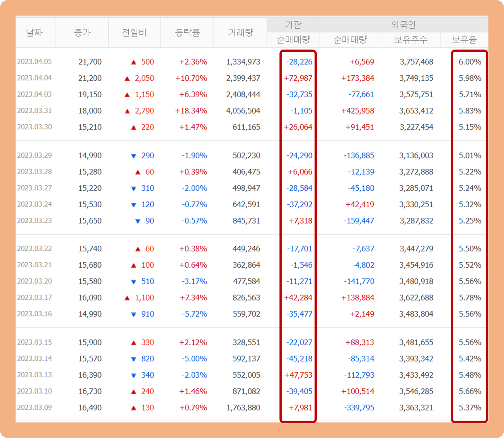
Task: Click the 종가 column header
Action: pos(82,33)
